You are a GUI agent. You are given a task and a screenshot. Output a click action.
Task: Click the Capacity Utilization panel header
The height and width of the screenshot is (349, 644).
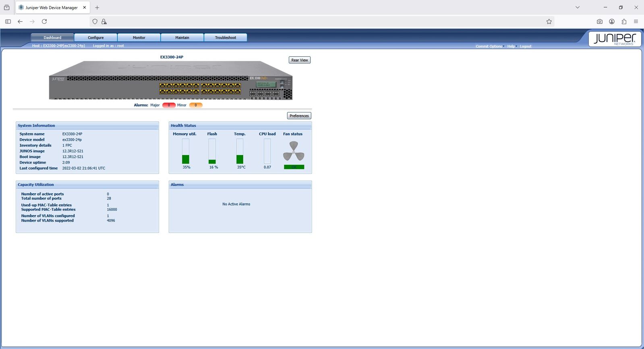[87, 185]
